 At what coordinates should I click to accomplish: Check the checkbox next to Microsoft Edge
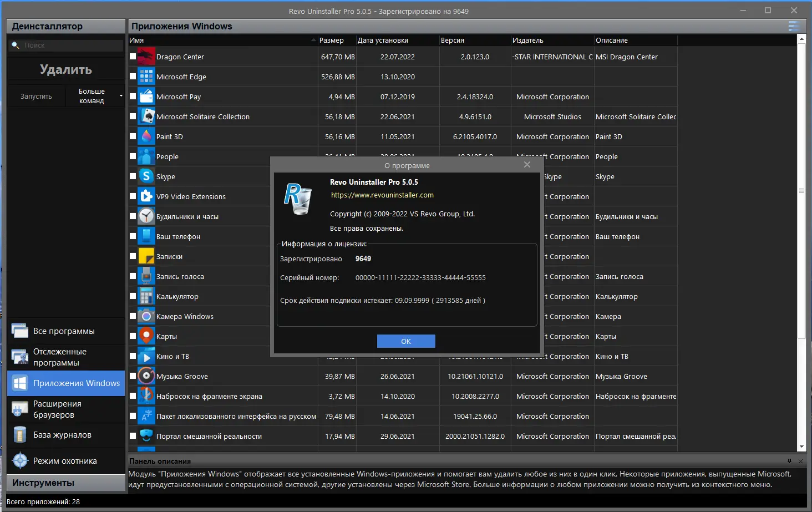click(132, 76)
